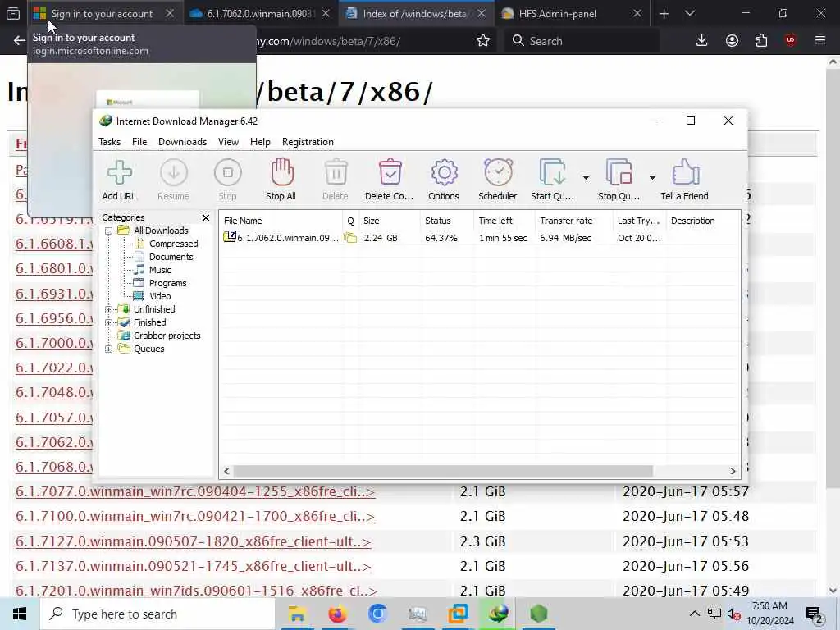Select the Compressed category
Viewport: 840px width, 630px height.
(174, 244)
